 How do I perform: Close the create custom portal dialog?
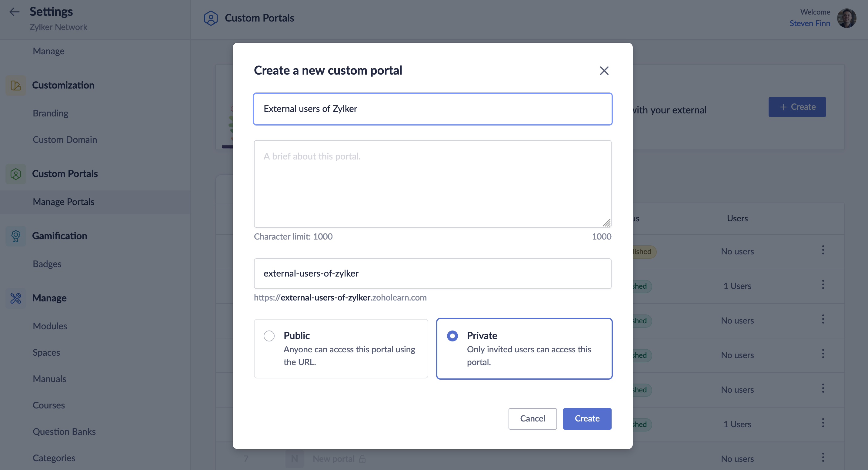coord(604,70)
